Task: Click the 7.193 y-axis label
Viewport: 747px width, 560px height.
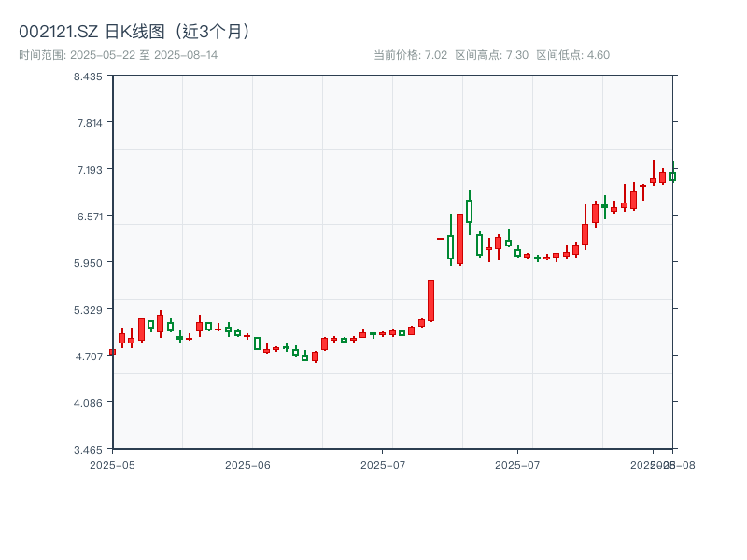Action: (x=90, y=170)
